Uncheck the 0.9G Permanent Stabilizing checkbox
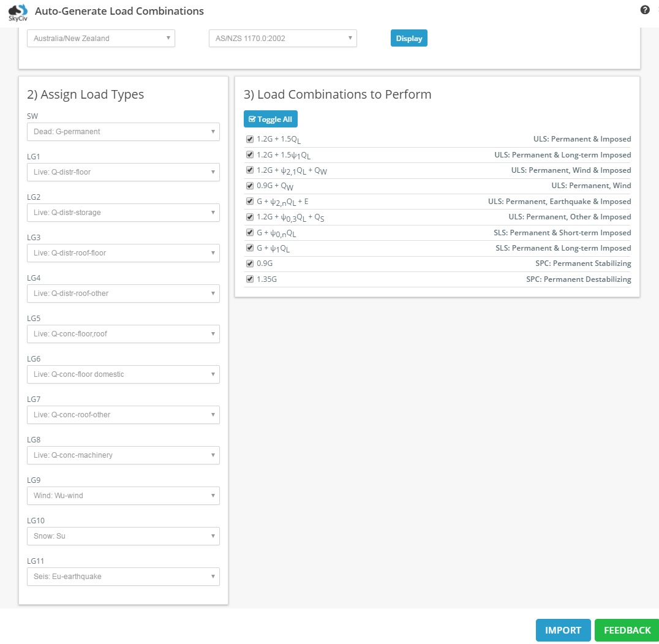 [250, 263]
